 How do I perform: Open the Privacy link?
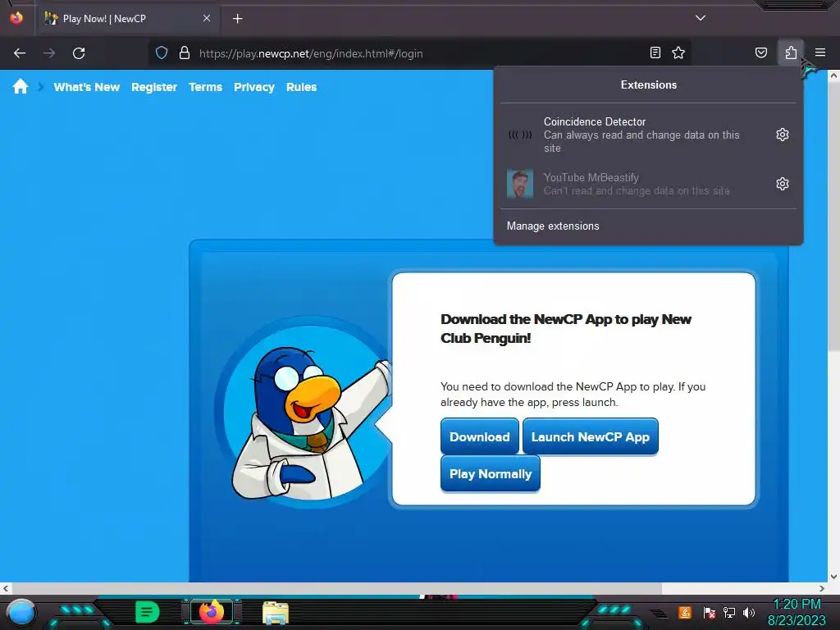click(254, 87)
